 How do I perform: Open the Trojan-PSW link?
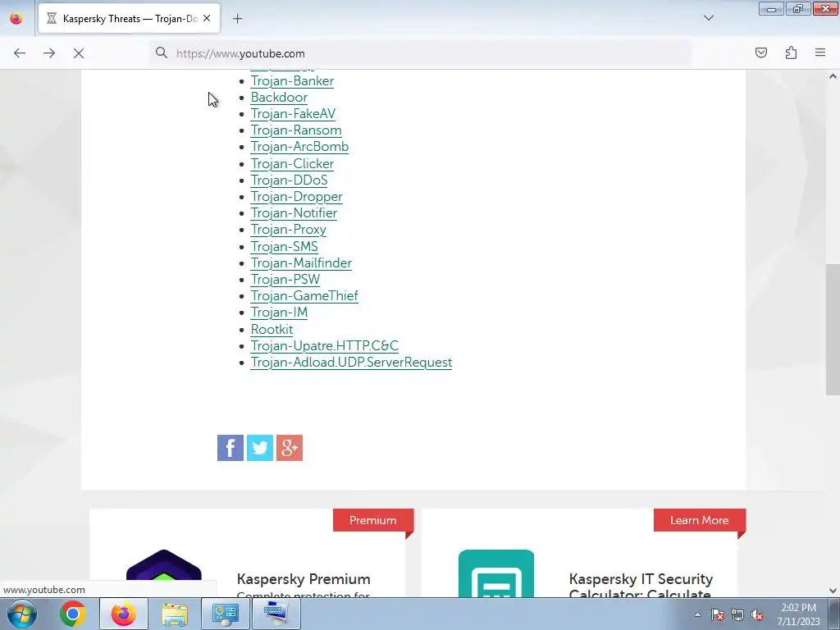(x=285, y=280)
